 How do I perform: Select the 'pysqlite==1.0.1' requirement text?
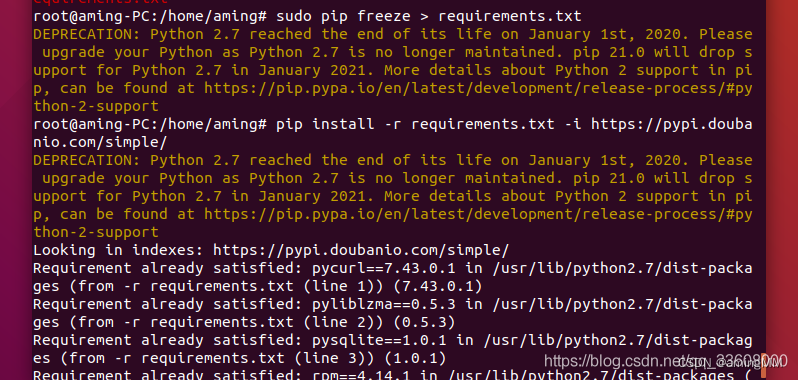point(379,340)
